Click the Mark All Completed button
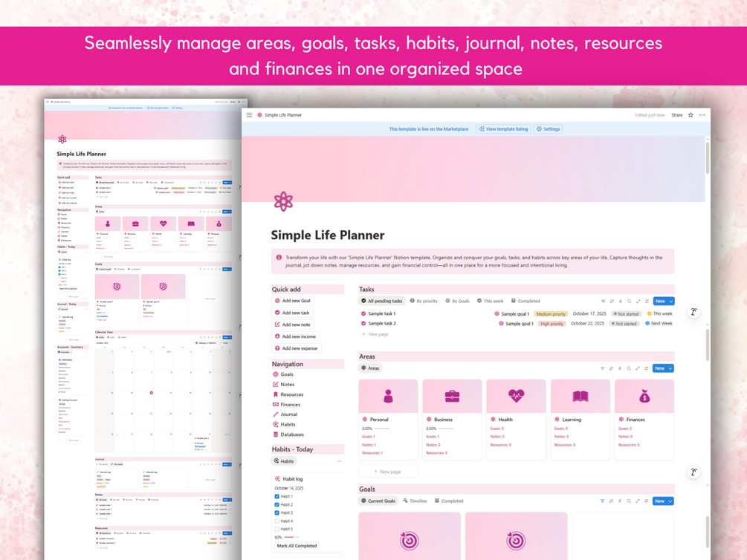Image resolution: width=747 pixels, height=560 pixels. (x=297, y=546)
